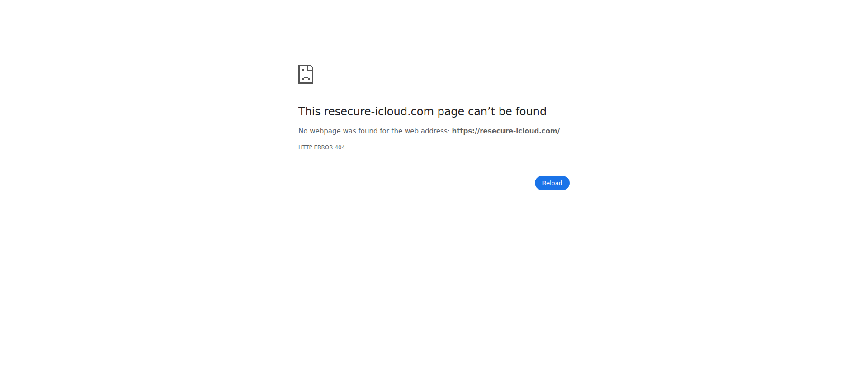Viewport: 868px width, 365px height.
Task: Click the sad-face broken page icon
Action: [306, 74]
